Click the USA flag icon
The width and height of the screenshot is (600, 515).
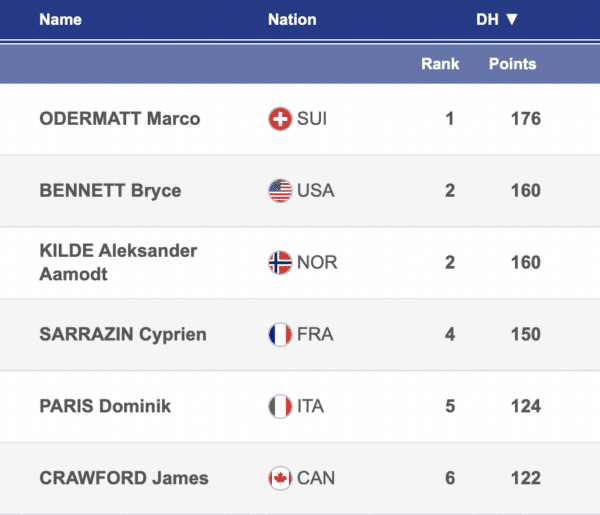point(280,191)
